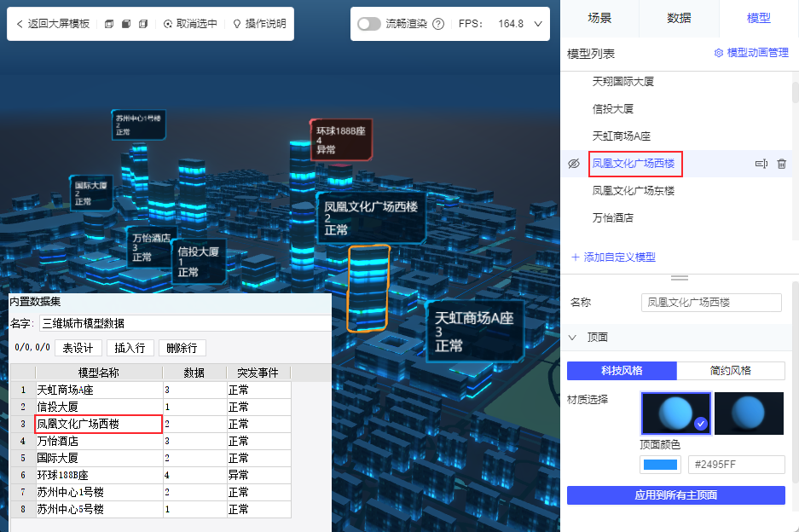This screenshot has width=799, height=532.
Task: Click 添加自定义模型 link
Action: pos(613,257)
